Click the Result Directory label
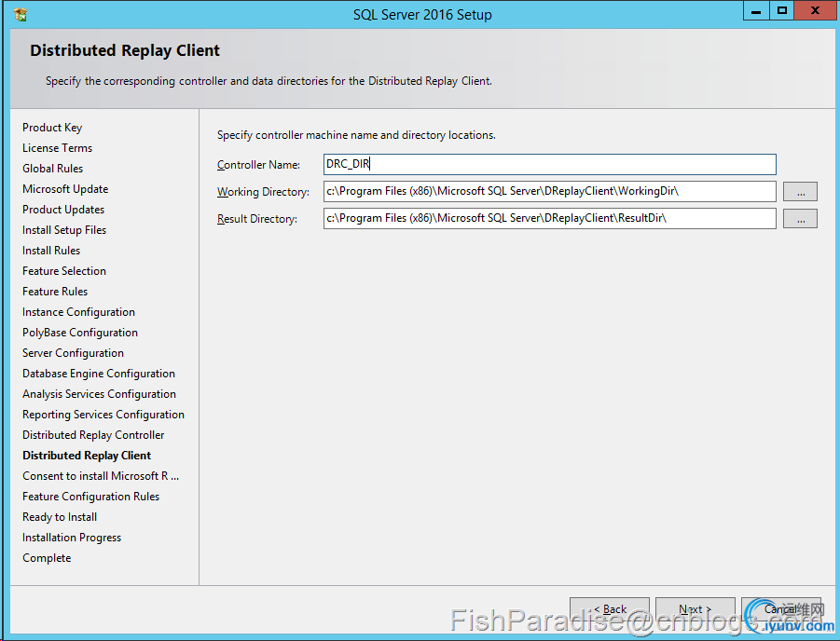Image resolution: width=840 pixels, height=641 pixels. point(257,219)
